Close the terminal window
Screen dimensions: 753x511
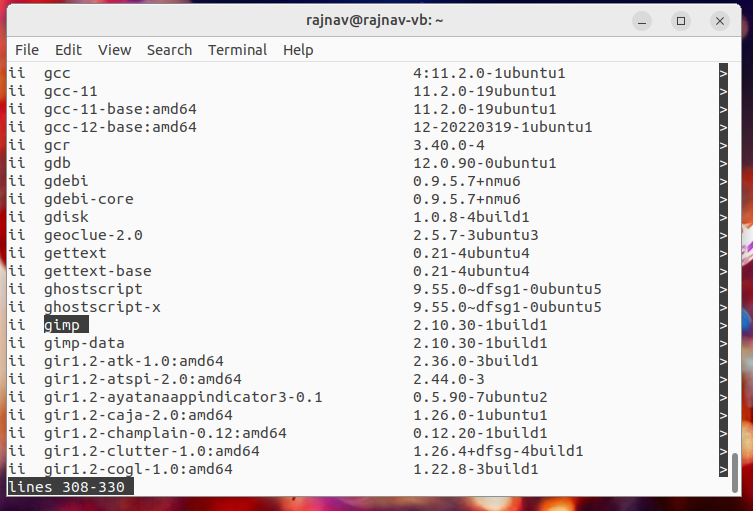point(719,21)
